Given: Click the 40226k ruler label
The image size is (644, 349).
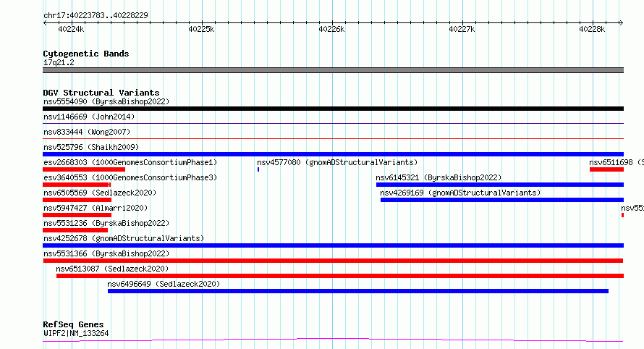Looking at the screenshot, I should tap(331, 29).
